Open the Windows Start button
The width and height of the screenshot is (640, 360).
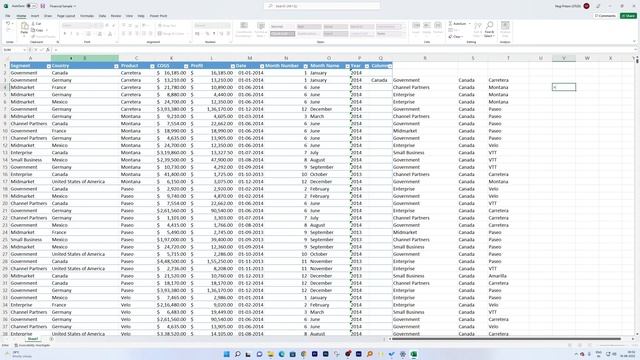(227, 354)
